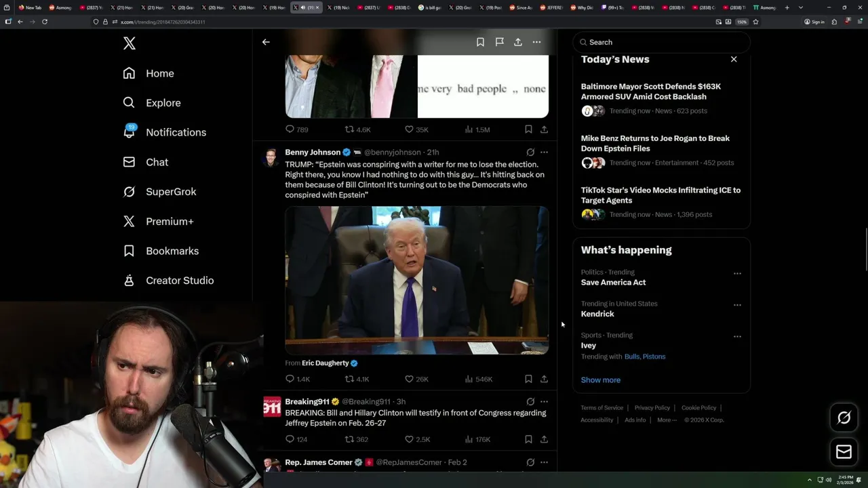This screenshot has height=488, width=868.
Task: Click the bookmark icon in top header
Action: click(x=480, y=42)
